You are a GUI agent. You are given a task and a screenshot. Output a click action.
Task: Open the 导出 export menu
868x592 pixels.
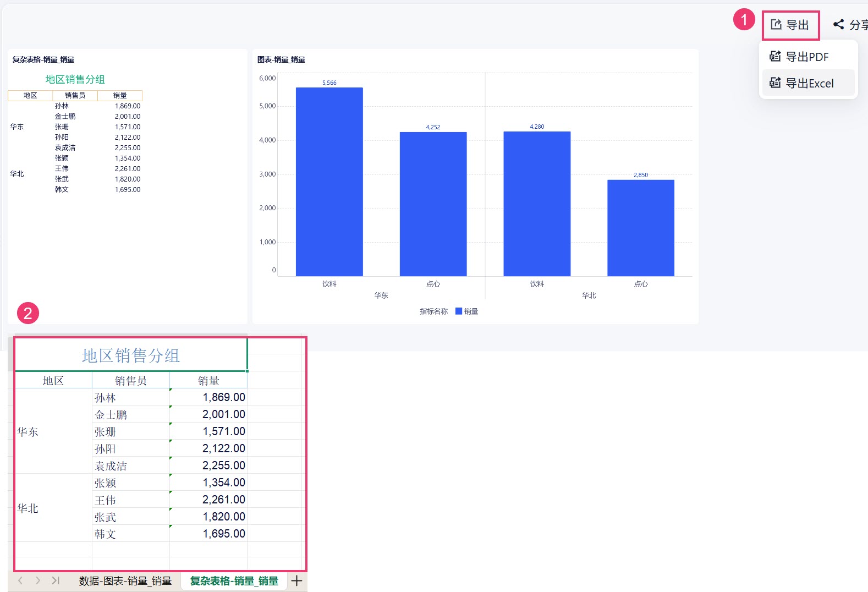(x=790, y=25)
